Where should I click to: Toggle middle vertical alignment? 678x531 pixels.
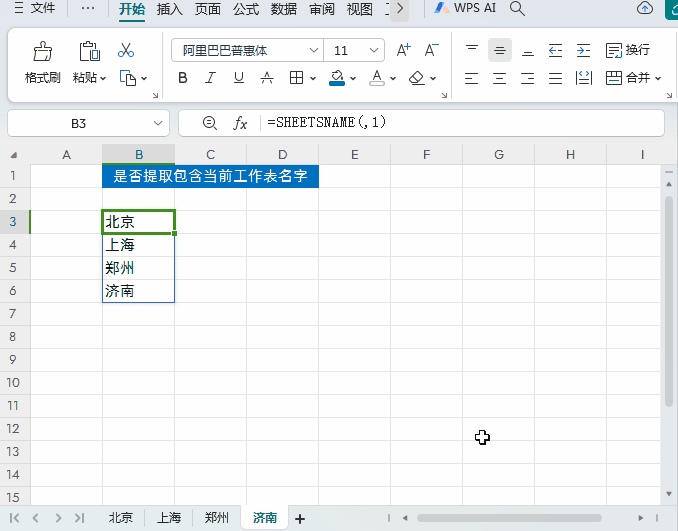pyautogui.click(x=500, y=50)
